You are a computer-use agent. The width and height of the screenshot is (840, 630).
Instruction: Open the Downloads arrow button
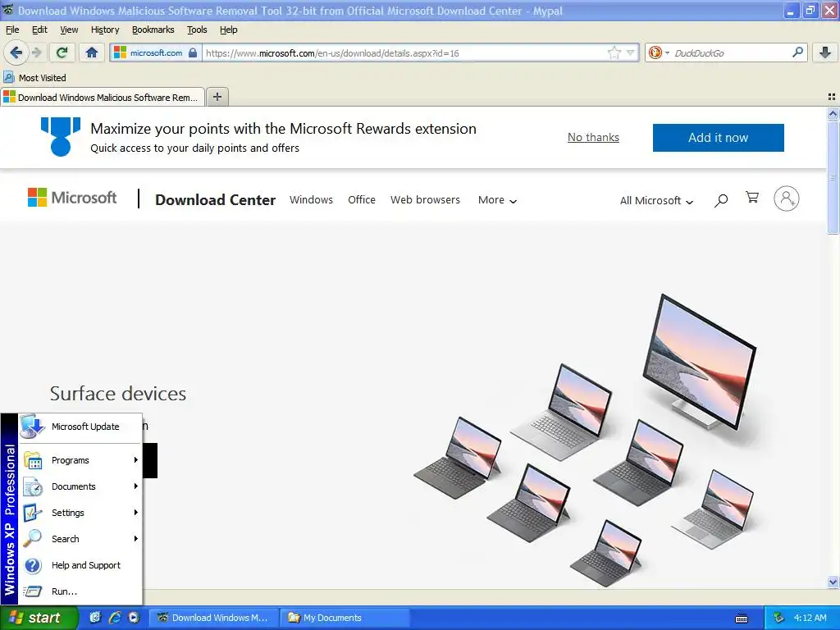pyautogui.click(x=825, y=52)
